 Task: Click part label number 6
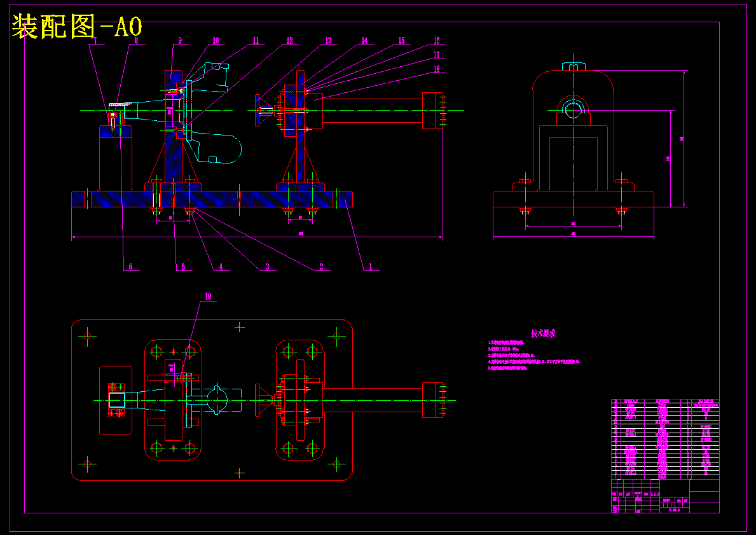point(130,267)
